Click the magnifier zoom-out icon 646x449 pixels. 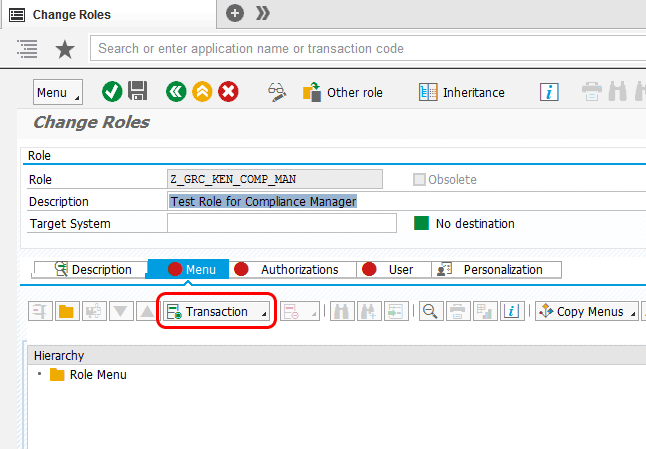tap(431, 311)
